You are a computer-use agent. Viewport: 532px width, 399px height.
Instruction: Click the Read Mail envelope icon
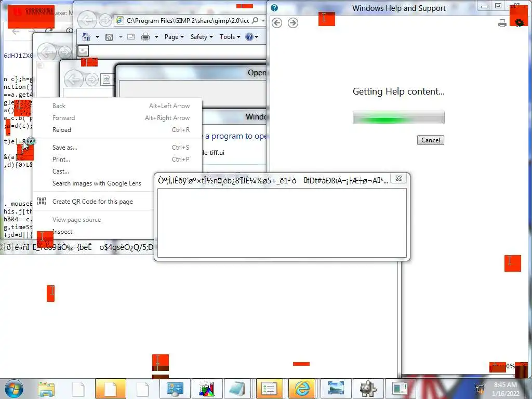[131, 37]
